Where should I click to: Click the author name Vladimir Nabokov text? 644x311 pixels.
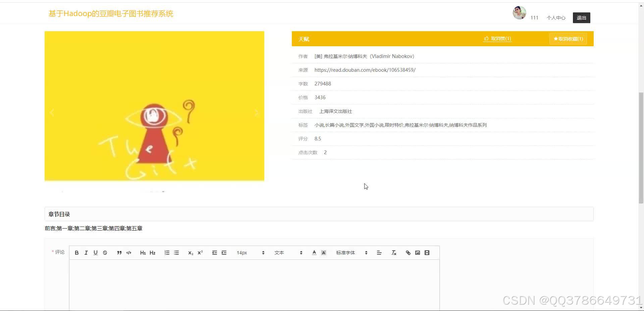point(364,56)
